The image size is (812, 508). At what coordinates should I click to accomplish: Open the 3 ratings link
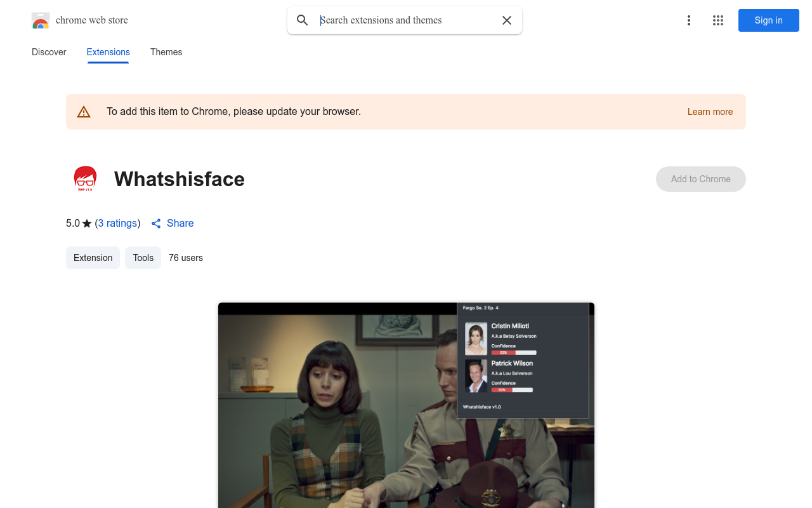pyautogui.click(x=117, y=224)
